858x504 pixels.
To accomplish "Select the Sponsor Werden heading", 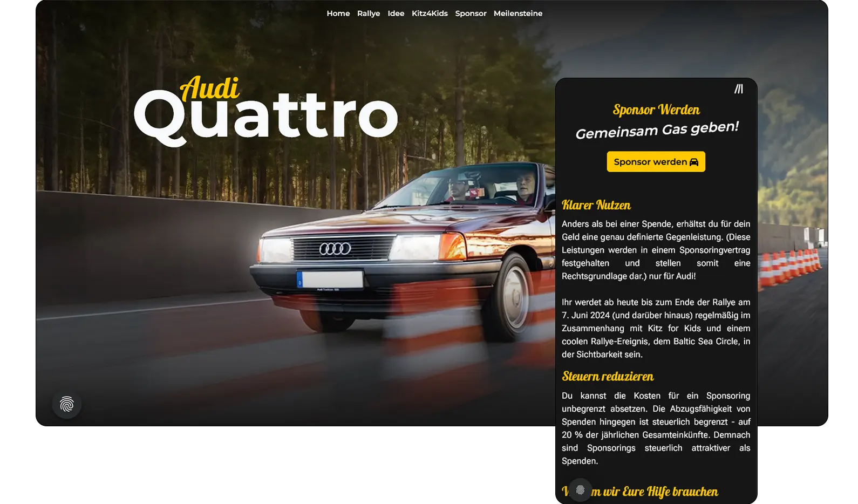I will (656, 110).
